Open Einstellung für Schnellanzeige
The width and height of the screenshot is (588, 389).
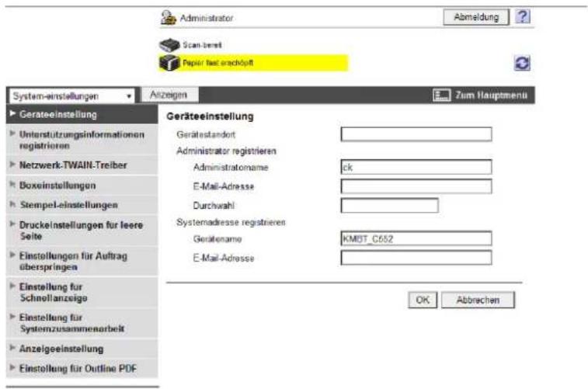[x=82, y=292]
